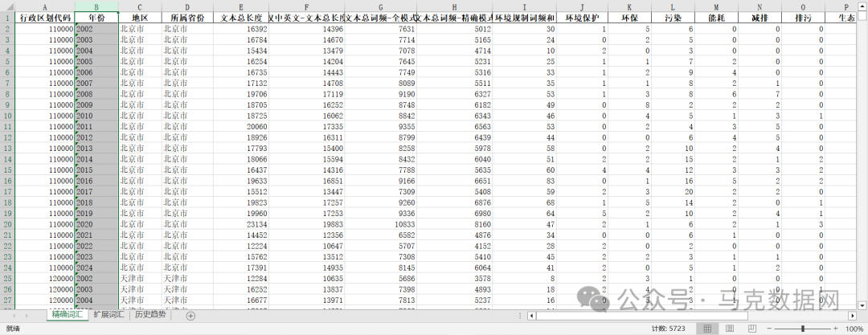Select column K header
Image resolution: width=868 pixels, height=335 pixels.
(629, 6)
